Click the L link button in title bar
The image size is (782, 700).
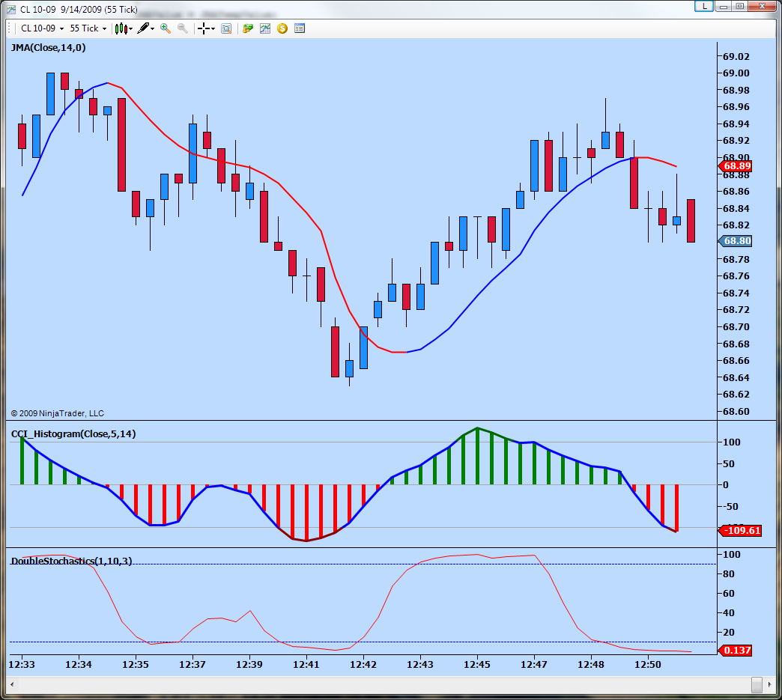[703, 6]
